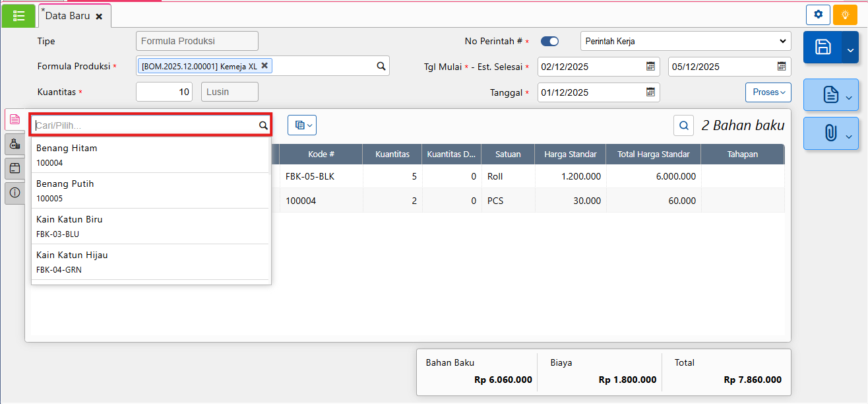Image resolution: width=868 pixels, height=404 pixels.
Task: Expand the Perintah Kerja dropdown
Action: tap(685, 42)
